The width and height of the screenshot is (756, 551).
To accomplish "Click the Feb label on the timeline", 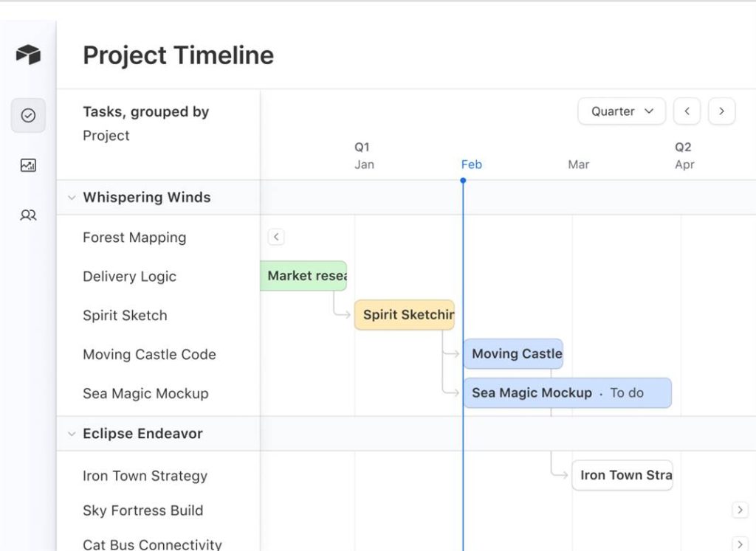I will coord(471,164).
